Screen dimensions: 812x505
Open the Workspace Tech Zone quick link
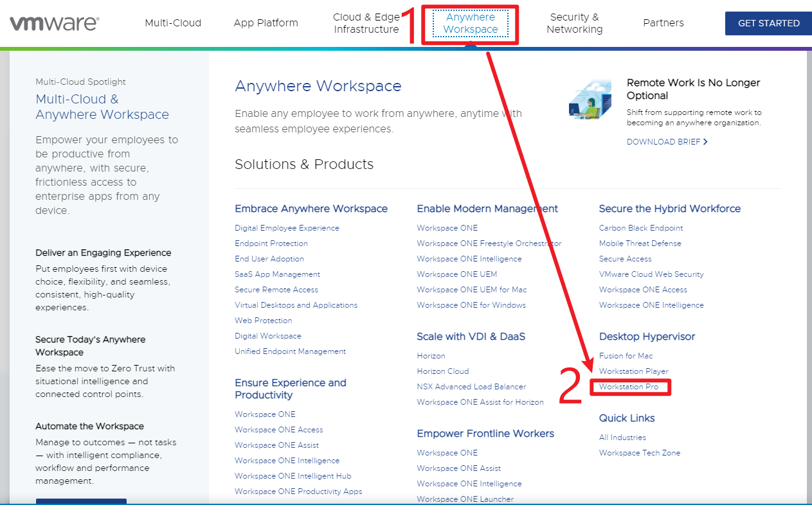(640, 452)
